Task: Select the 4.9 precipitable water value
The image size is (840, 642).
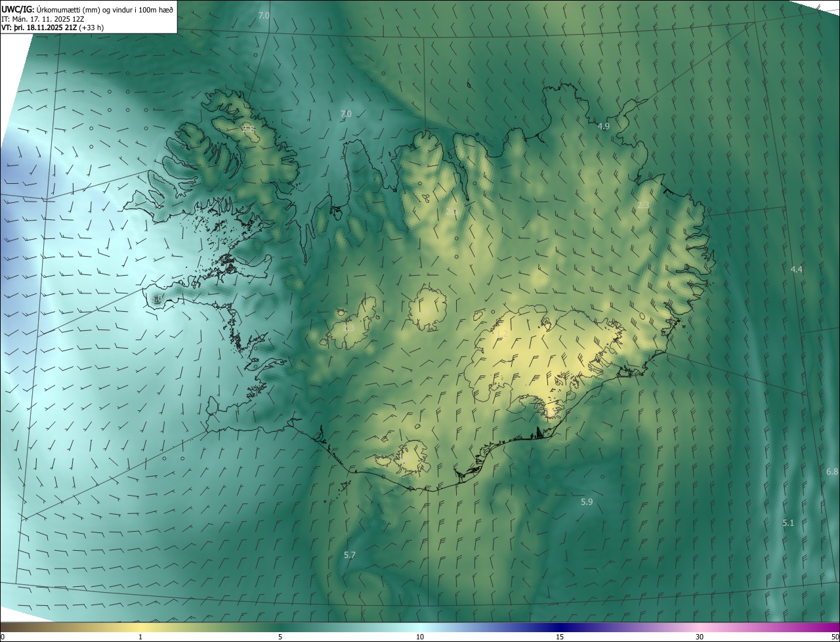Action: tap(604, 126)
